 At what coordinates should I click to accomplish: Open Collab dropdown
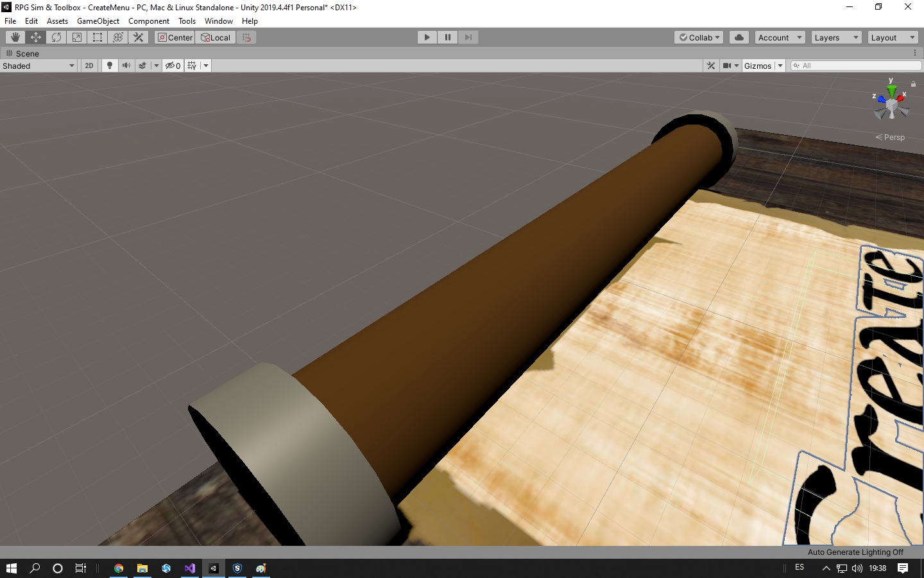(699, 37)
